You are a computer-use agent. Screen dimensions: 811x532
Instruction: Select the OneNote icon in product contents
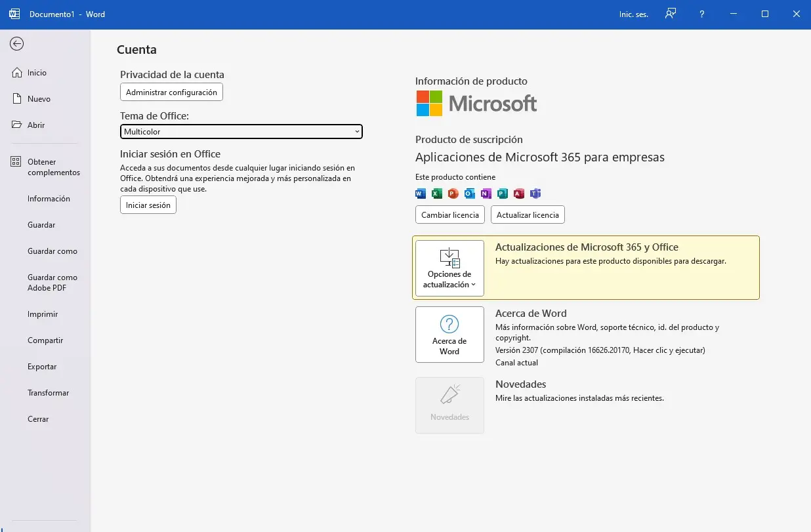coord(486,194)
